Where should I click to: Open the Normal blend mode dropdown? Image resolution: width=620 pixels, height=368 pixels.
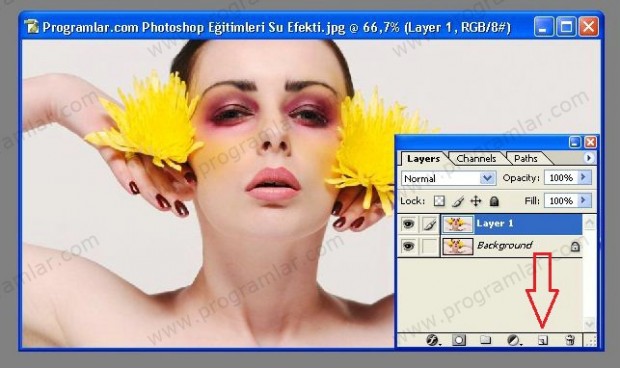coord(448,178)
